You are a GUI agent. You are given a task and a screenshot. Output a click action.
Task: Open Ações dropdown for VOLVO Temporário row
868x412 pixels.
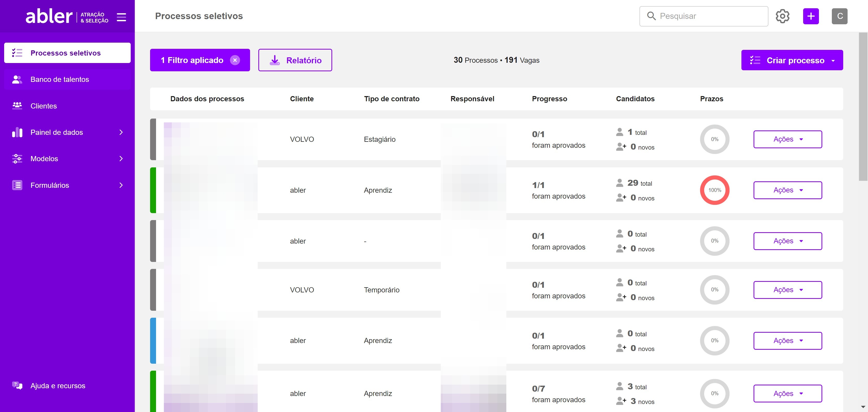[x=787, y=290]
